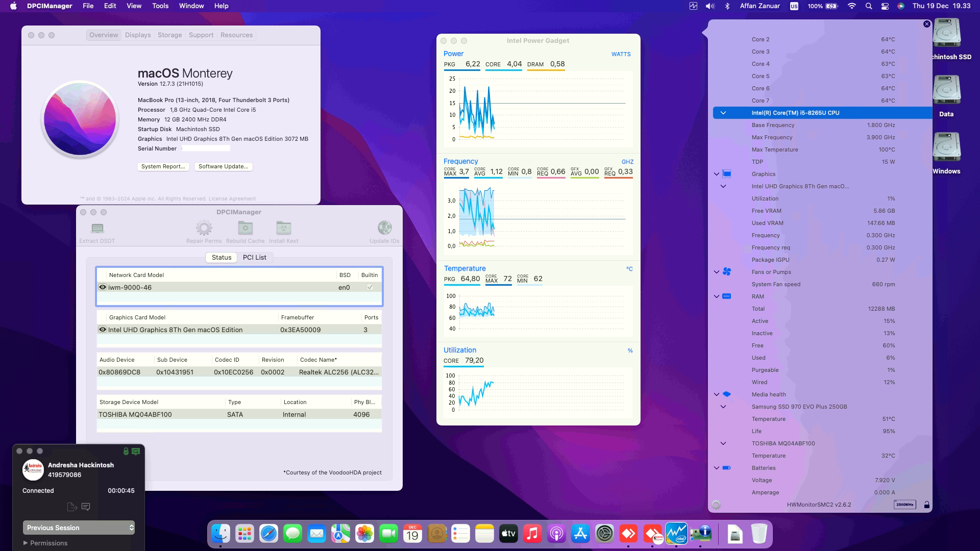Open HWMonitorSMC2 settings via the gear icon
This screenshot has height=551, width=980.
click(x=717, y=504)
